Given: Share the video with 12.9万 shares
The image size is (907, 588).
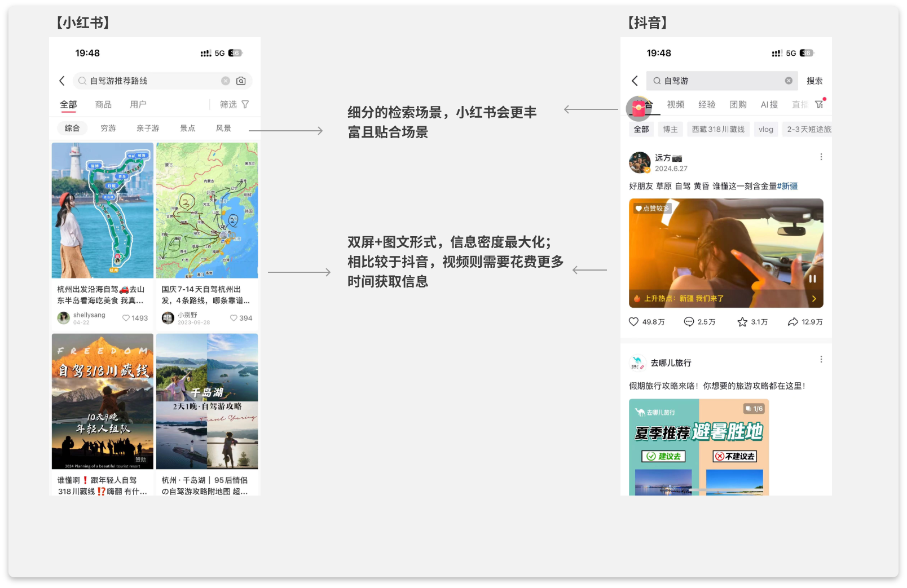Looking at the screenshot, I should (793, 321).
